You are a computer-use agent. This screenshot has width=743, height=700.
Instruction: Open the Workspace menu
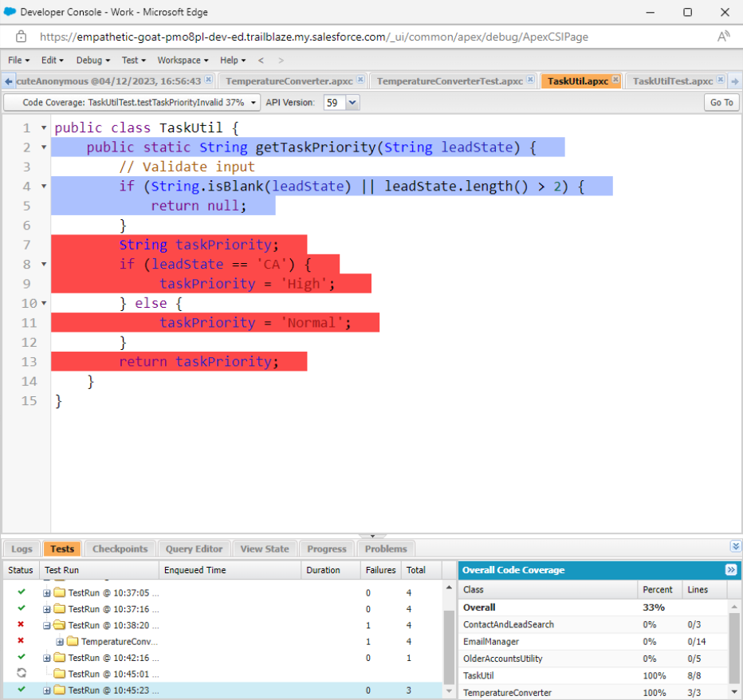pyautogui.click(x=183, y=60)
